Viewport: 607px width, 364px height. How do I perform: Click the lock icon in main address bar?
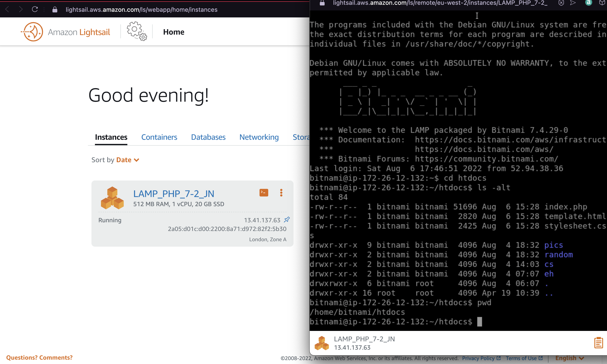coord(55,10)
